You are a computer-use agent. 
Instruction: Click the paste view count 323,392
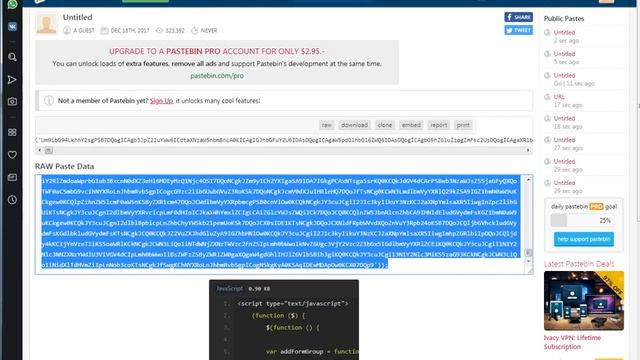click(175, 31)
